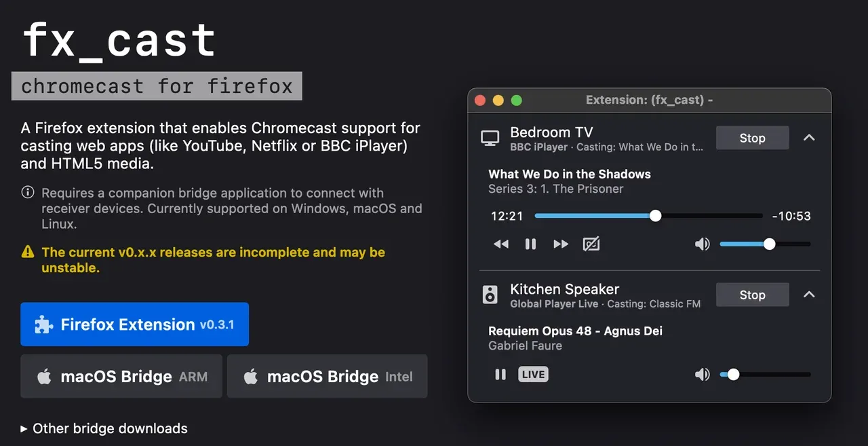Mute the Kitchen Speaker volume icon
This screenshot has height=446, width=868.
coord(703,374)
